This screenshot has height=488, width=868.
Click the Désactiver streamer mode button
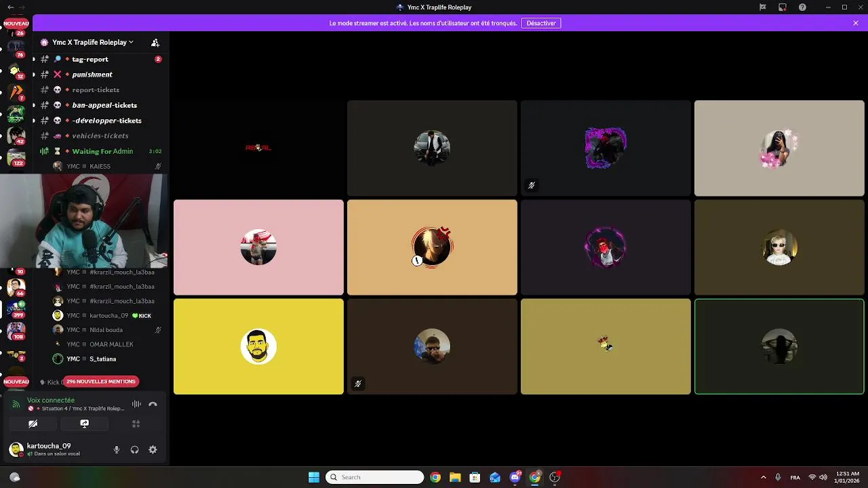[x=541, y=23]
